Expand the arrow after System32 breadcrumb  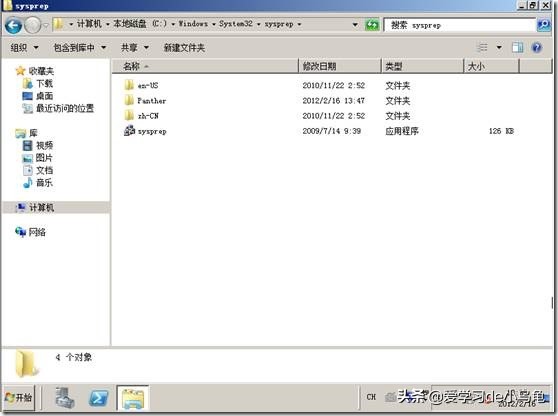pyautogui.click(x=258, y=24)
